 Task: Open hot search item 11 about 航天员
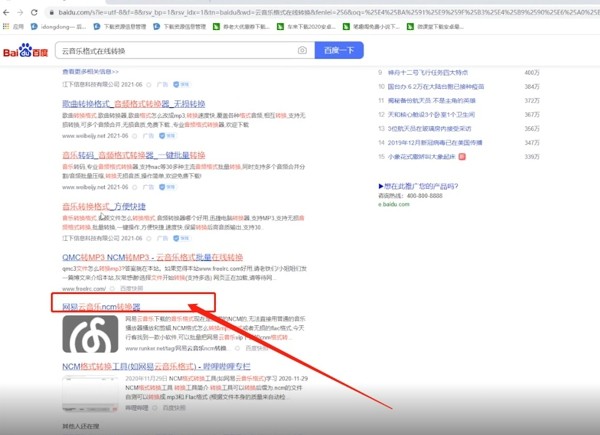[432, 101]
